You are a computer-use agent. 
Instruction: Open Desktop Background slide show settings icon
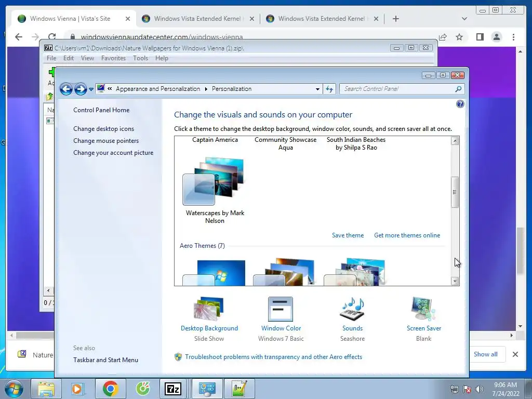209,309
